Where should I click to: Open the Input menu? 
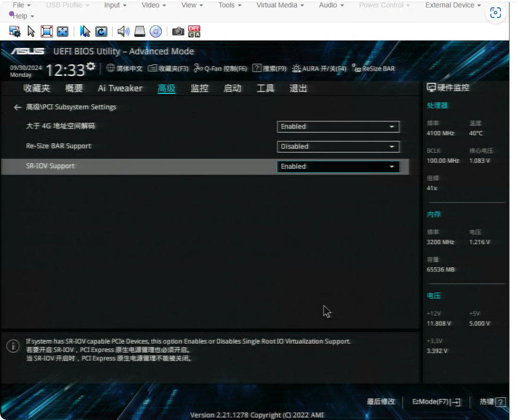[115, 5]
